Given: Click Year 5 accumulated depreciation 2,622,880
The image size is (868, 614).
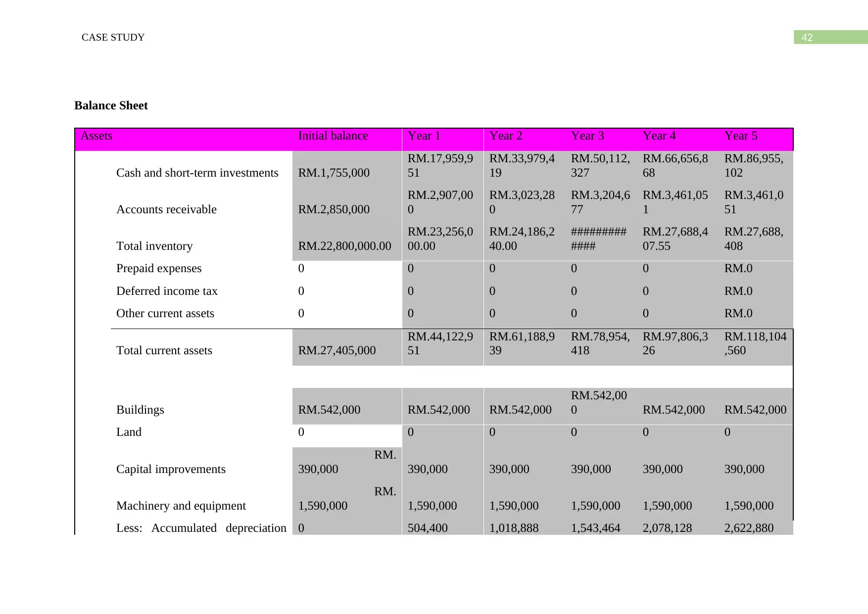Looking at the screenshot, I should pos(749,528).
